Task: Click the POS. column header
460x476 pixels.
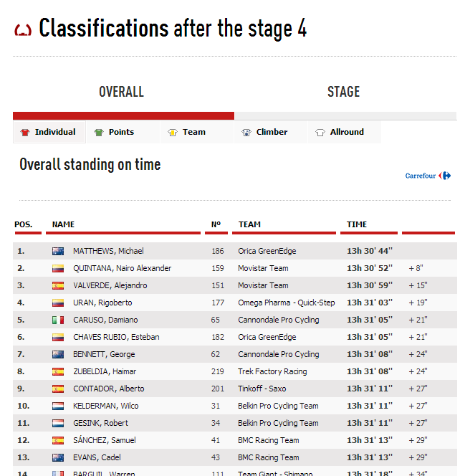Action: click(24, 224)
